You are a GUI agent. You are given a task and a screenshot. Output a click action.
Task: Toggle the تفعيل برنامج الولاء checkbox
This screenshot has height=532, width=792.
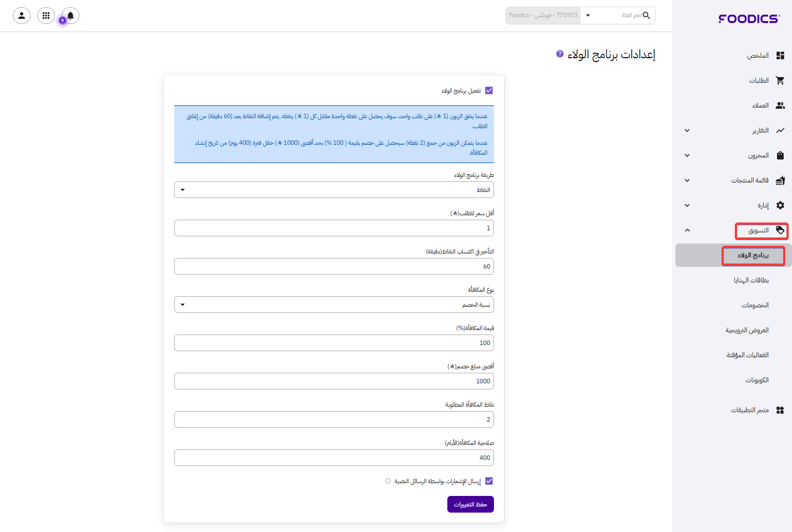[x=489, y=90]
